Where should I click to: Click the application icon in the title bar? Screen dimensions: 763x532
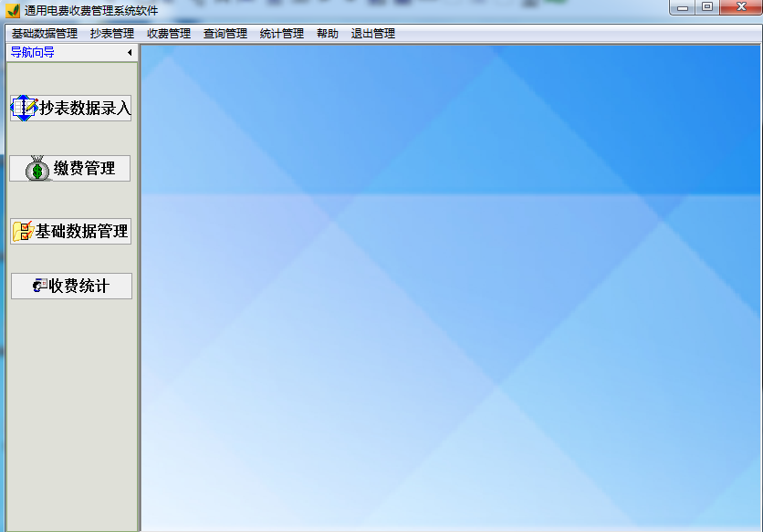(x=11, y=8)
